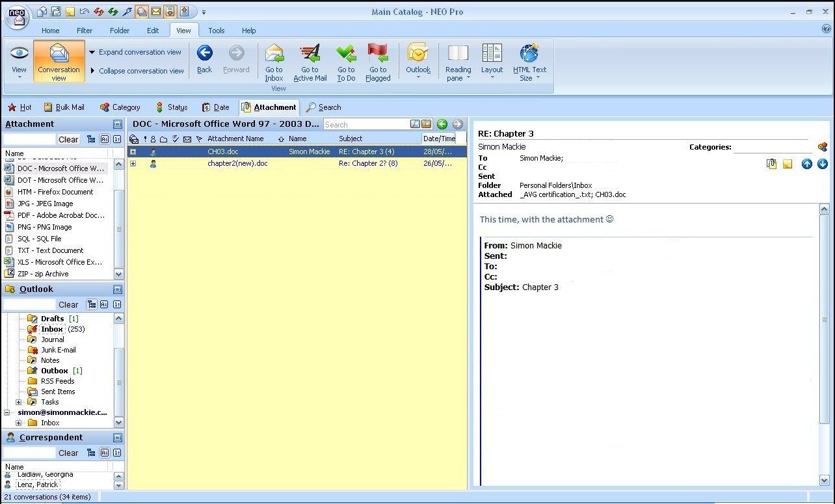Image resolution: width=835 pixels, height=504 pixels.
Task: Click the tree view icon in Attachment panel
Action: pyautogui.click(x=91, y=139)
